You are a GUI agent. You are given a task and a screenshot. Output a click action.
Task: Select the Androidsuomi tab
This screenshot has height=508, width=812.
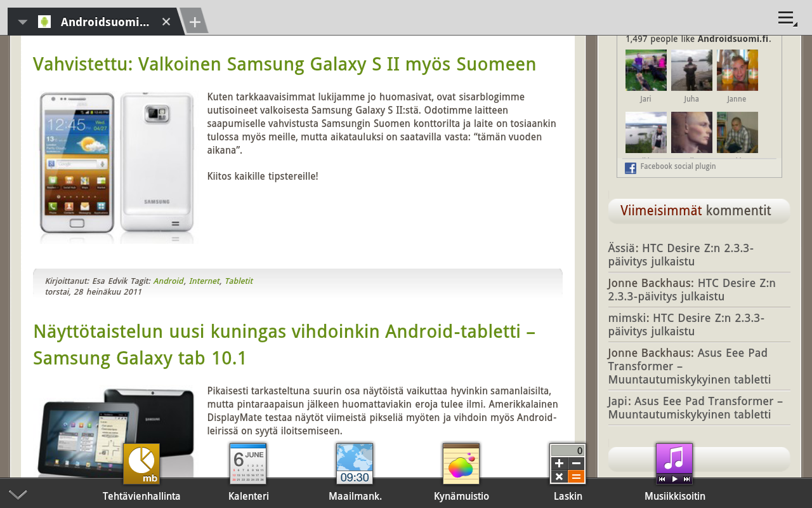[x=96, y=22]
